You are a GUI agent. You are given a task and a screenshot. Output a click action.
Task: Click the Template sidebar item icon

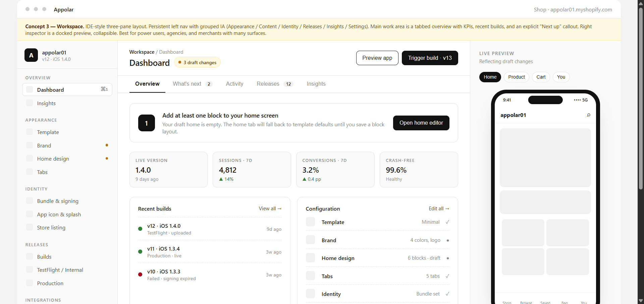coord(30,132)
